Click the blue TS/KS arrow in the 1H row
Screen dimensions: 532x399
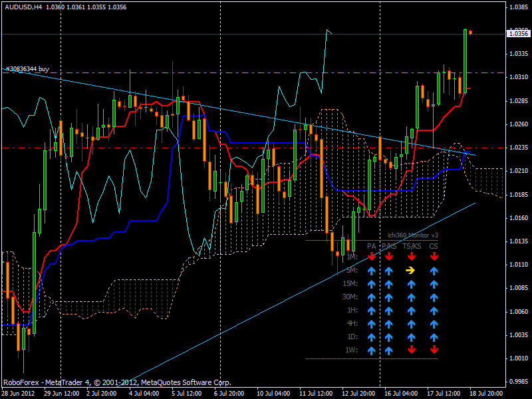click(x=411, y=310)
